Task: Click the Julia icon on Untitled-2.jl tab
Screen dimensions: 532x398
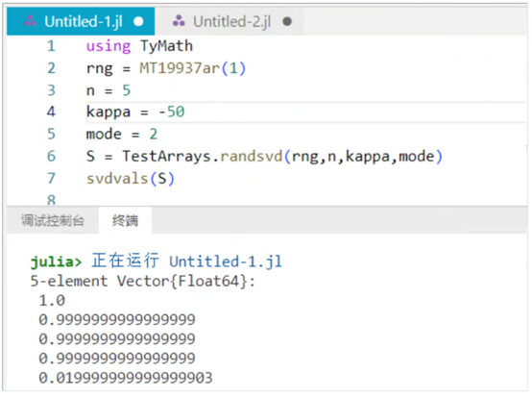Action: (179, 21)
